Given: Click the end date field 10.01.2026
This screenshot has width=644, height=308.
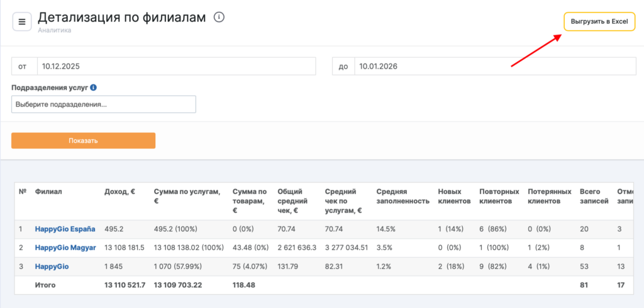Looking at the screenshot, I should click(x=496, y=66).
